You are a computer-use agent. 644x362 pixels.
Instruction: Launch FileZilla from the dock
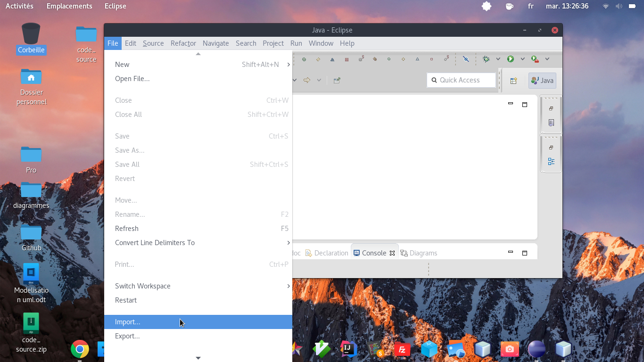click(402, 350)
